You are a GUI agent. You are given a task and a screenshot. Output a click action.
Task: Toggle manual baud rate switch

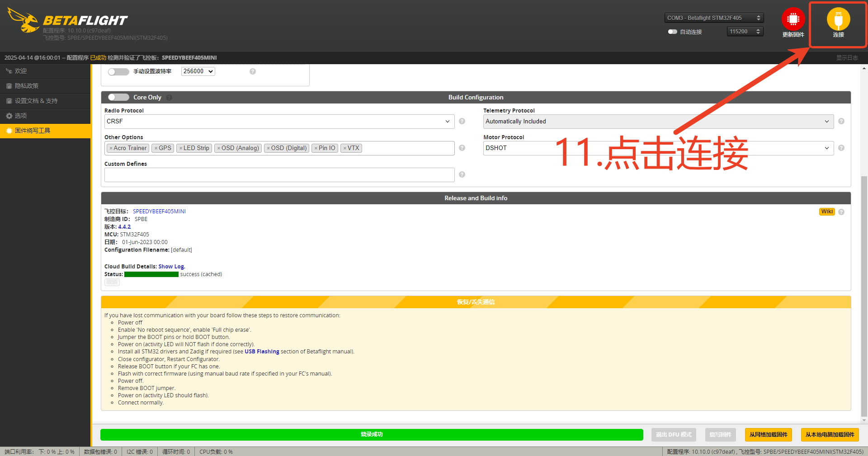118,71
